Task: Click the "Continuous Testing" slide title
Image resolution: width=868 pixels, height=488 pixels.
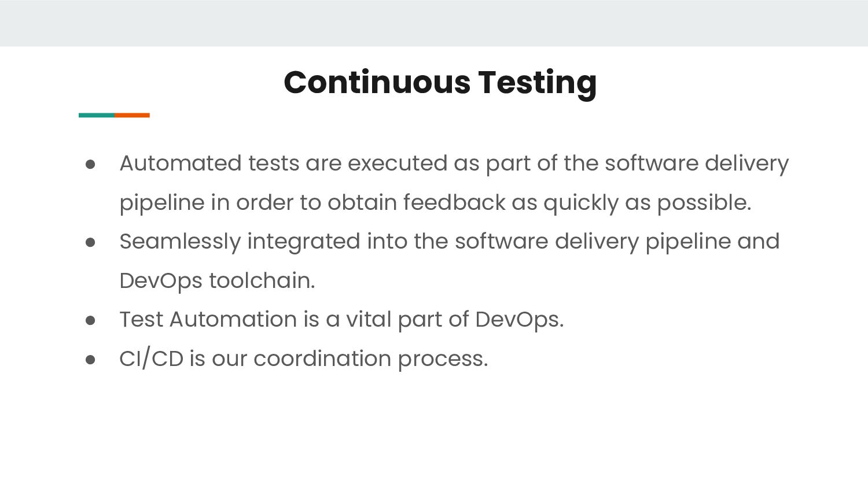Action: tap(440, 82)
